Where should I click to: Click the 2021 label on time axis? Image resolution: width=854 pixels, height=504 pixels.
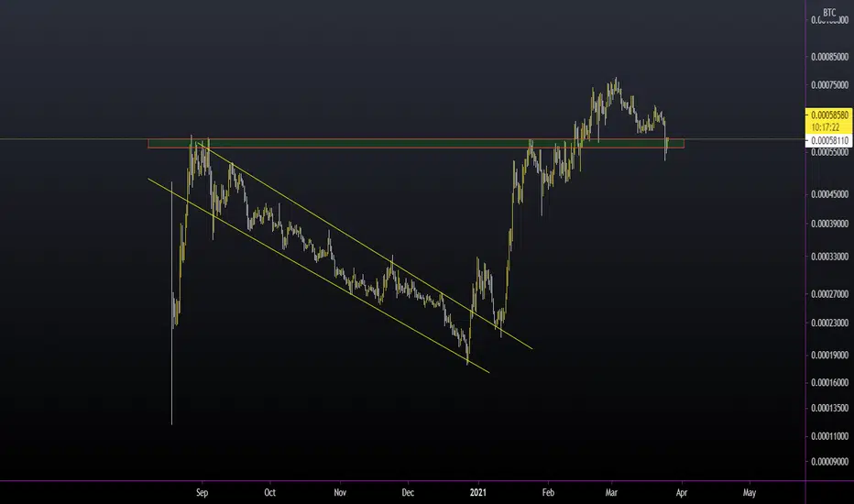pos(477,493)
